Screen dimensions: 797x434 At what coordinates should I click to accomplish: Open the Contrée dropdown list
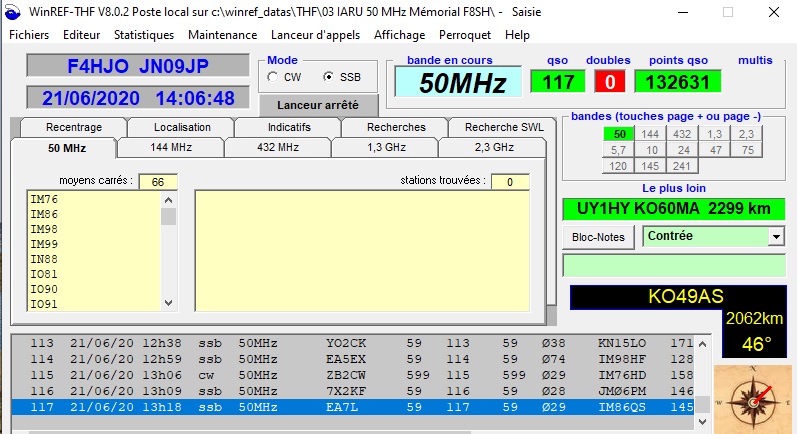click(776, 237)
